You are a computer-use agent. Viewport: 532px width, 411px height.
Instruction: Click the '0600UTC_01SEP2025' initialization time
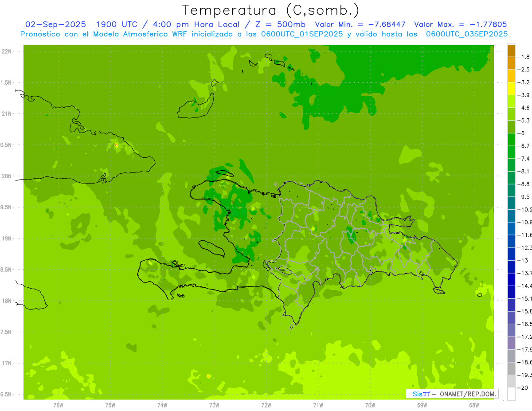point(303,34)
